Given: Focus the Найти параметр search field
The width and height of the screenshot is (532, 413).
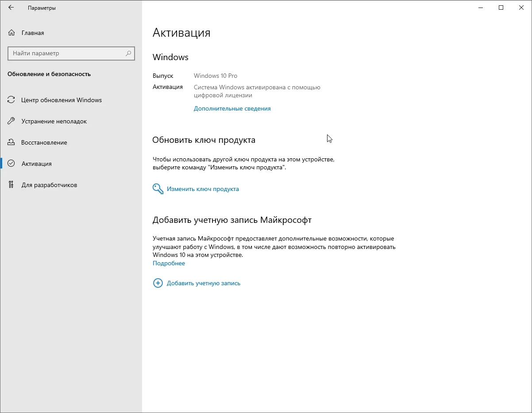Looking at the screenshot, I should [71, 53].
